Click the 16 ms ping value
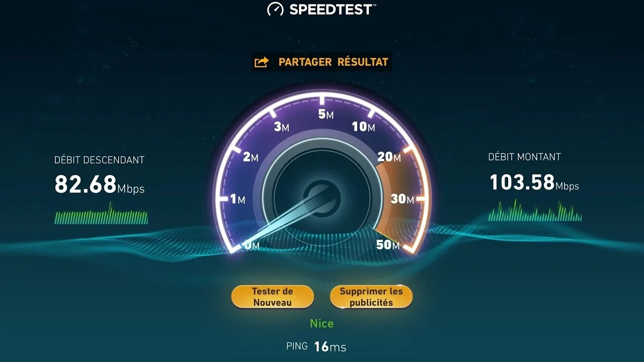The height and width of the screenshot is (362, 644). 330,346
